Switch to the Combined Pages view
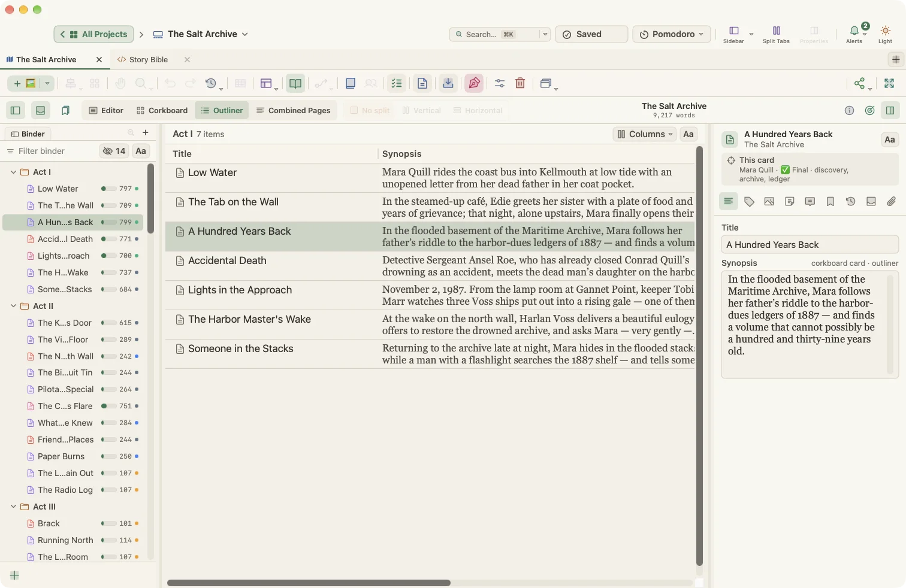The width and height of the screenshot is (906, 588). coord(294,110)
